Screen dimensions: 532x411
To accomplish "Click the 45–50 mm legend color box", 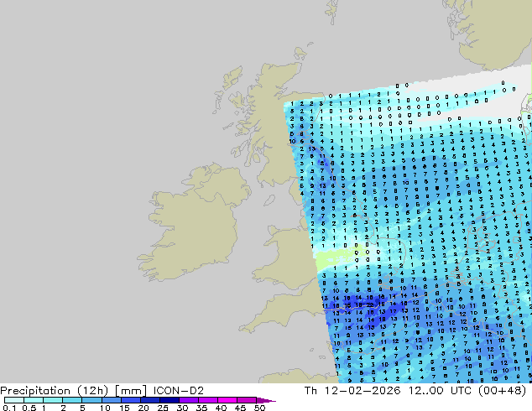I will point(247,400).
